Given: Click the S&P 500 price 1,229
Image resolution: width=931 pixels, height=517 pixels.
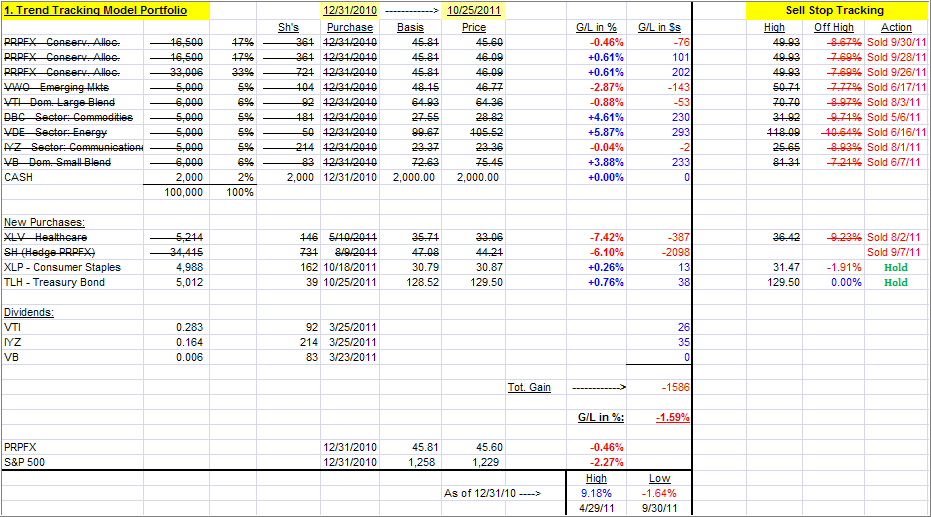Looking at the screenshot, I should tap(486, 462).
